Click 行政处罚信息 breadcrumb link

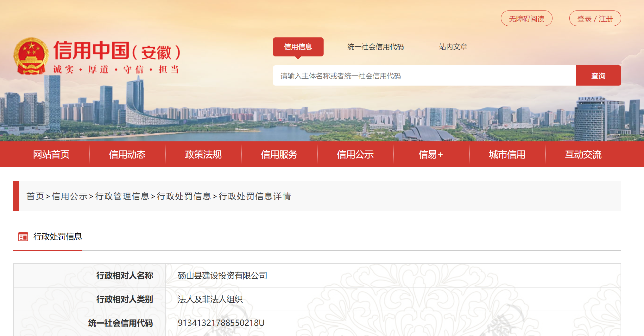[184, 196]
